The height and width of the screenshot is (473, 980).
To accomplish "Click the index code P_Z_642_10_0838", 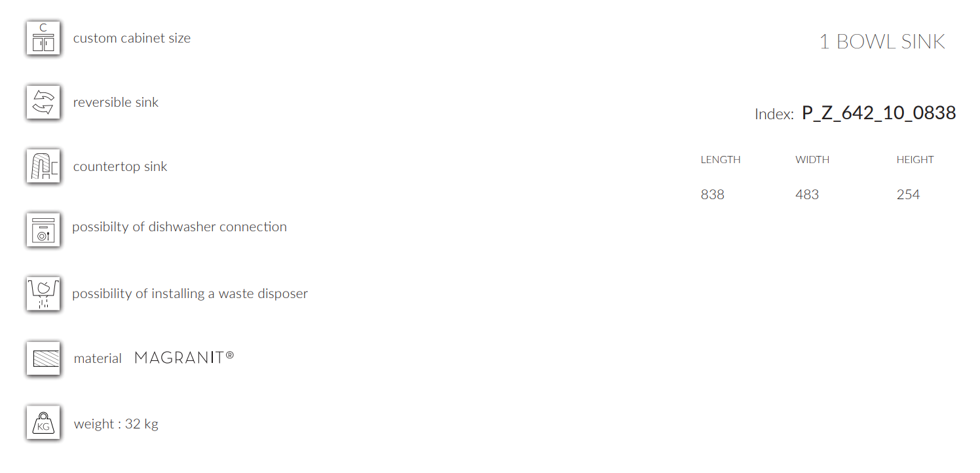I will click(879, 113).
